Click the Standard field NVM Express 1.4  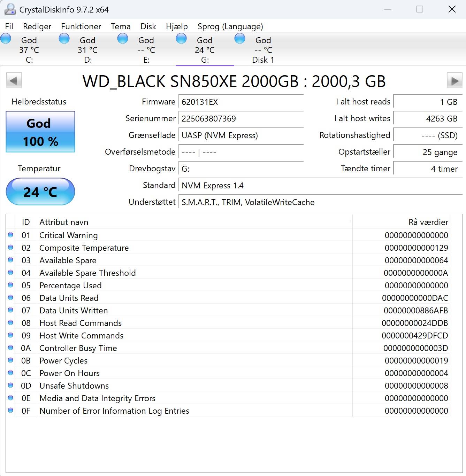coord(320,186)
